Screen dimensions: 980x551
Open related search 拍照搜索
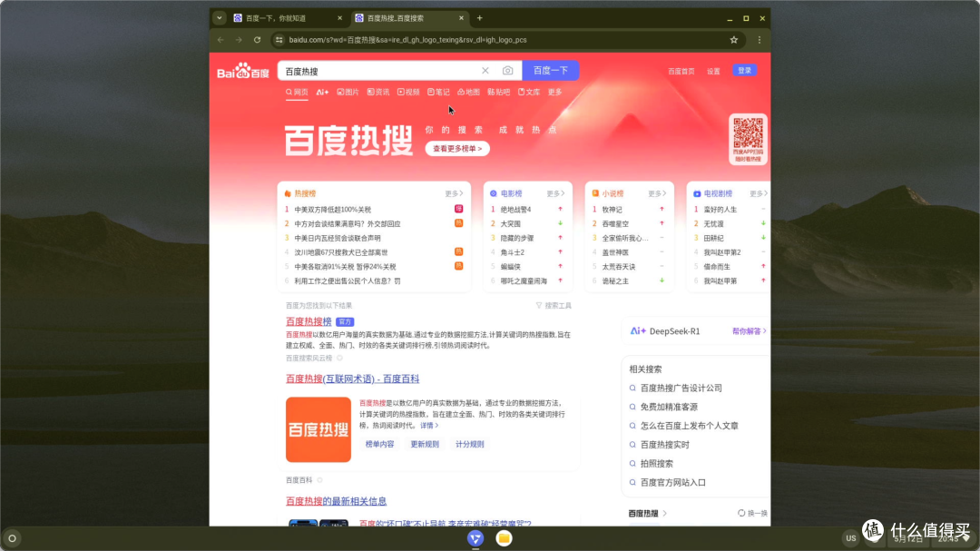point(657,464)
